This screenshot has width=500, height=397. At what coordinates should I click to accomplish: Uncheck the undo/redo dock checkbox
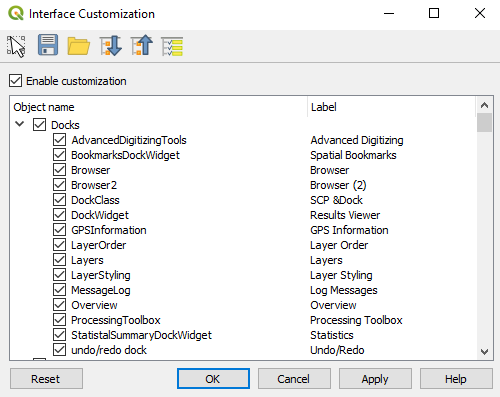click(x=59, y=350)
